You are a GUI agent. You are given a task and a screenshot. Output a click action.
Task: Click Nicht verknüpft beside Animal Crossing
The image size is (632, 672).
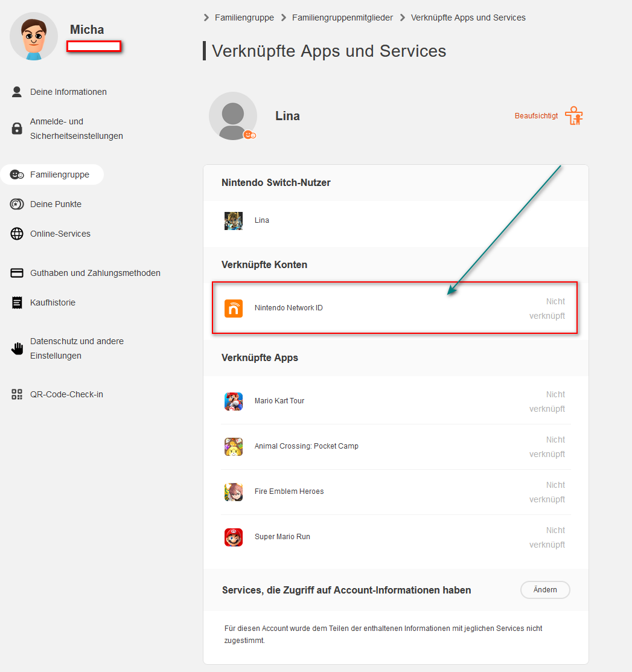point(547,447)
